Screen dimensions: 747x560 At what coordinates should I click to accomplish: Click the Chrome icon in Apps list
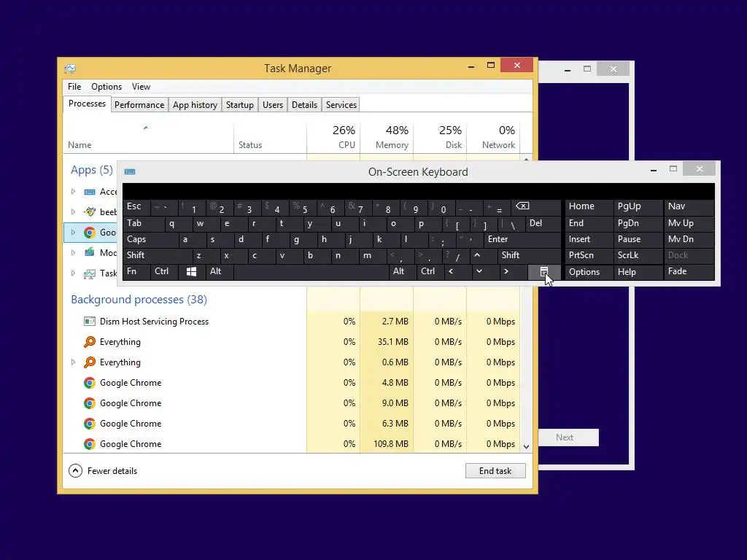point(90,233)
